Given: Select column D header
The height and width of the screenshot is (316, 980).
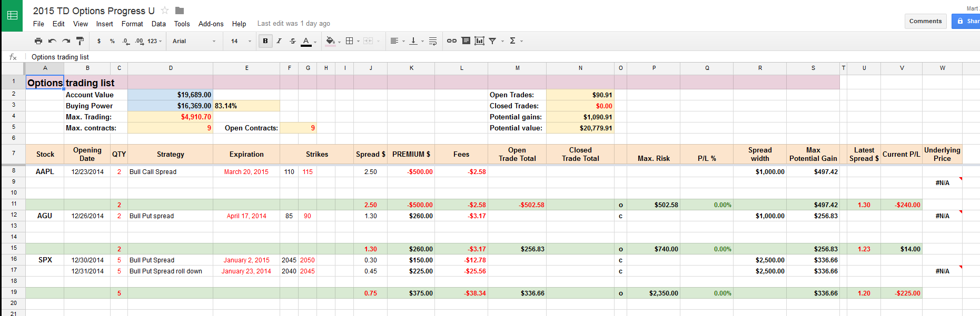Looking at the screenshot, I should coord(171,68).
